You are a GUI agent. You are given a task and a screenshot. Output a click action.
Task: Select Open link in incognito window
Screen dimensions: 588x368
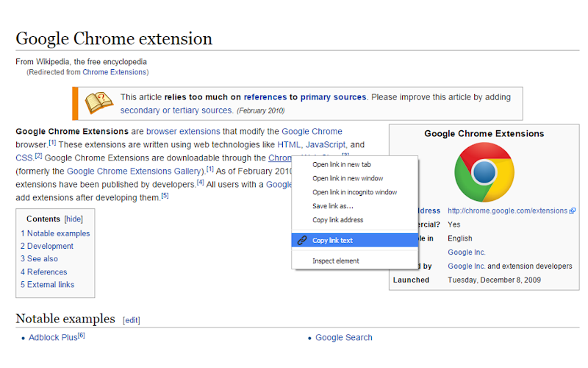click(355, 192)
